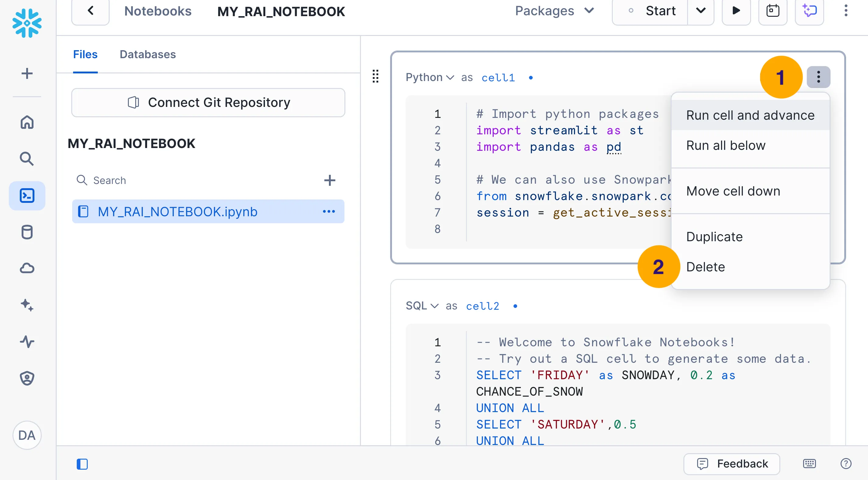Open the notebook top-right kebab menu
Screen dimensions: 868x480
846,11
